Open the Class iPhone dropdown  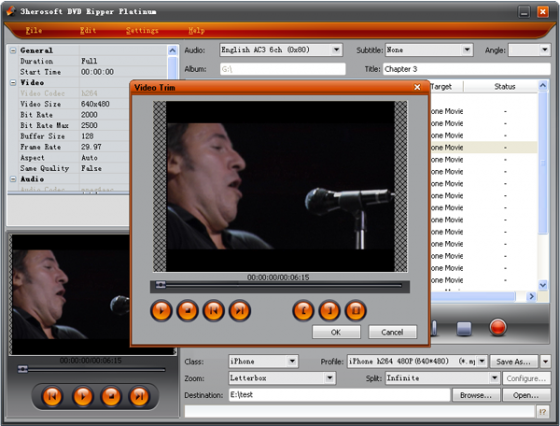(292, 361)
